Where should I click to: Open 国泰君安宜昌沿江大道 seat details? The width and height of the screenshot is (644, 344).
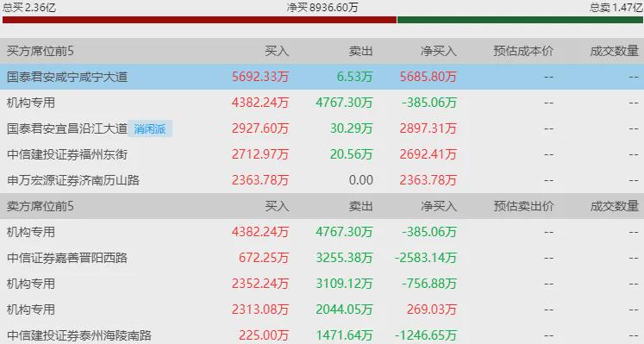67,128
